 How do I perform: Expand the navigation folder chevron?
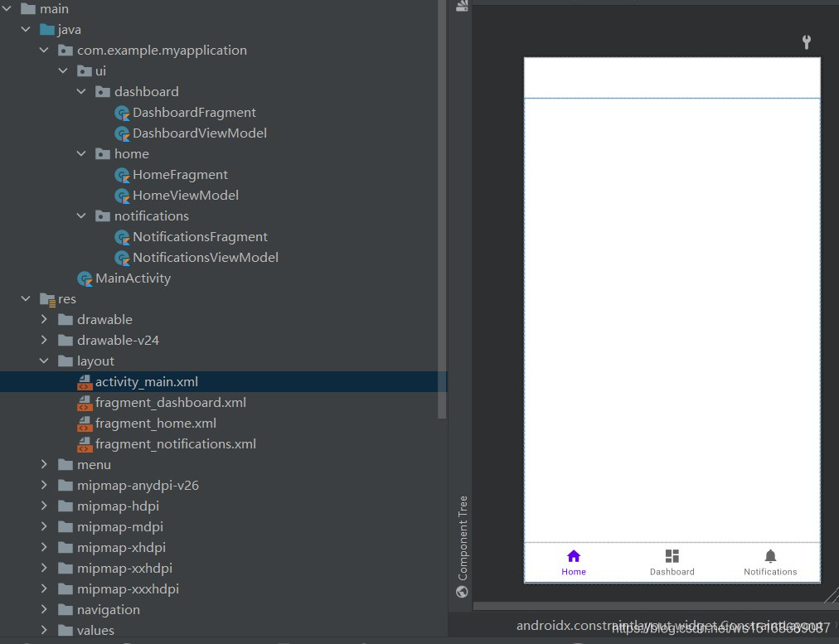pyautogui.click(x=45, y=609)
